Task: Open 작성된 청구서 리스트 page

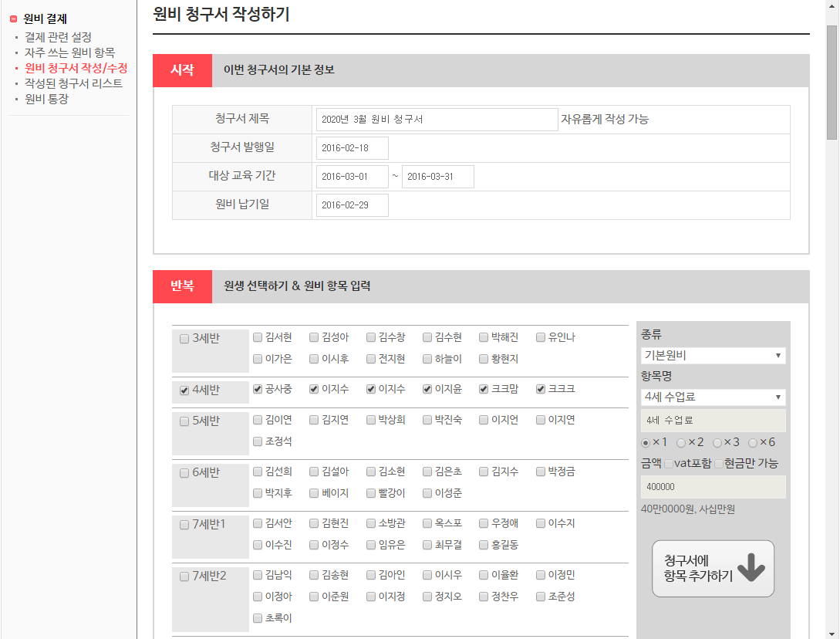Action: tap(73, 83)
